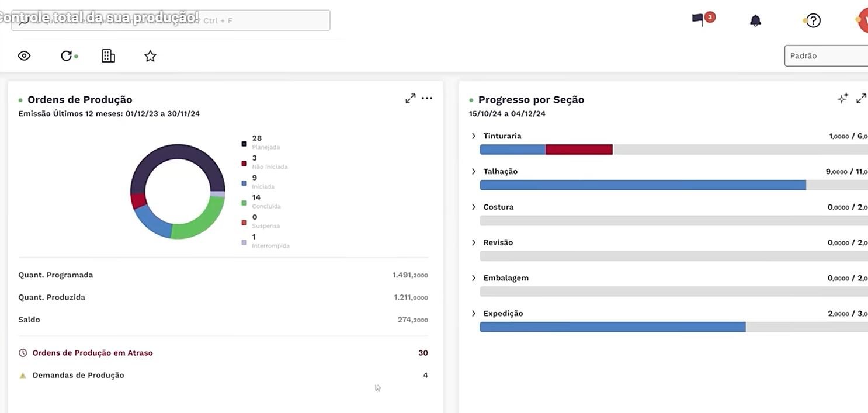Toggle the Planejada legend entry
The image size is (868, 413).
(257, 143)
